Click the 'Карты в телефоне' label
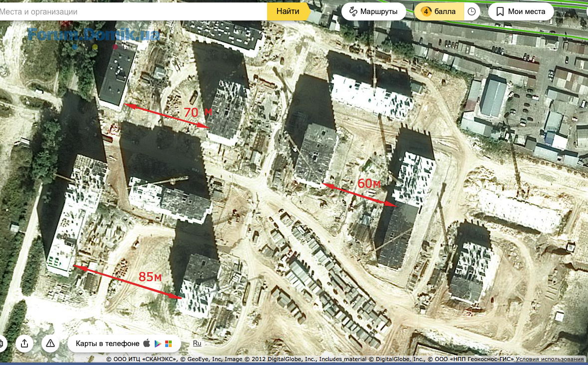 108,344
